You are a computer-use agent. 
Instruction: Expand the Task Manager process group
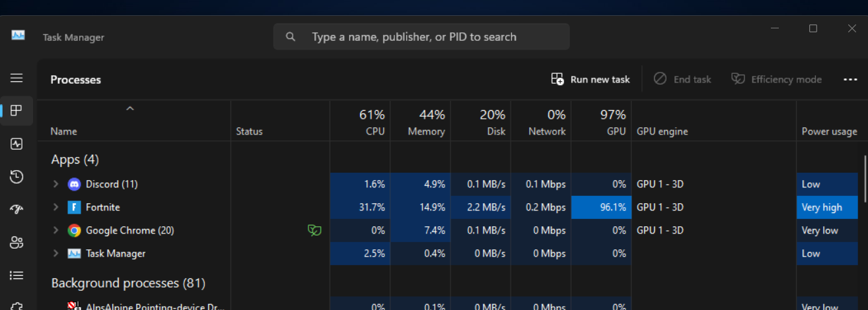(x=56, y=253)
